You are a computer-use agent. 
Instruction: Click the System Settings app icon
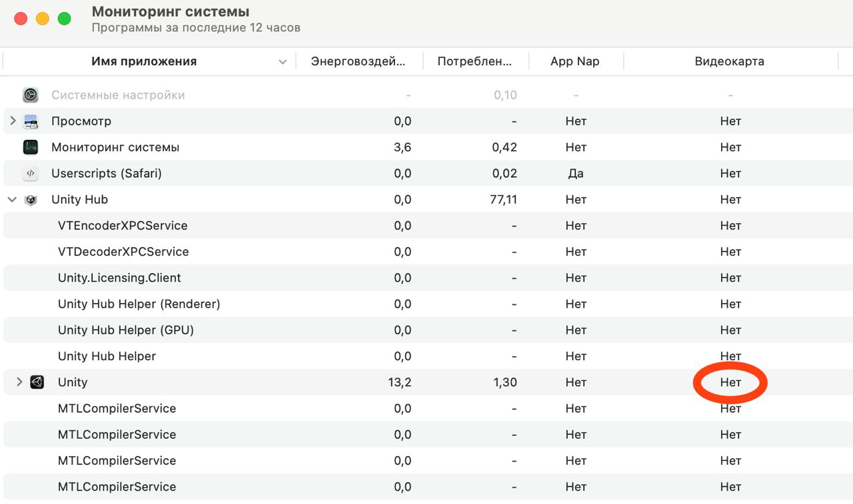coord(31,95)
